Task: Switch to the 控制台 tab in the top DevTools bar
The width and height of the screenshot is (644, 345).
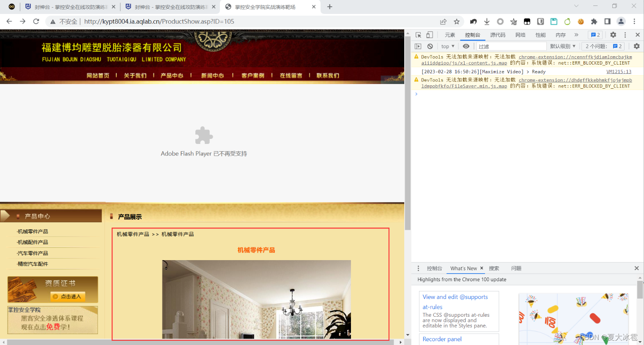Action: (x=472, y=35)
